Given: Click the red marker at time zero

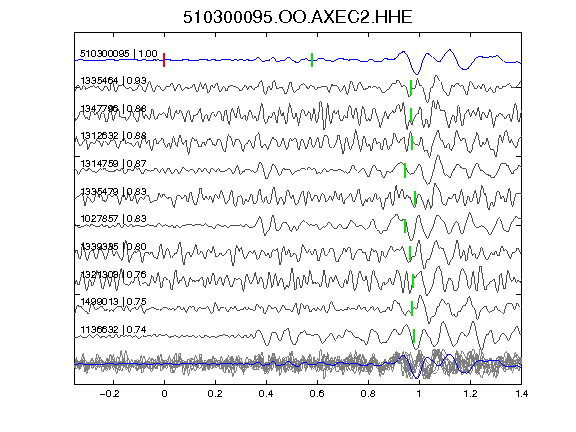Looking at the screenshot, I should (x=164, y=60).
